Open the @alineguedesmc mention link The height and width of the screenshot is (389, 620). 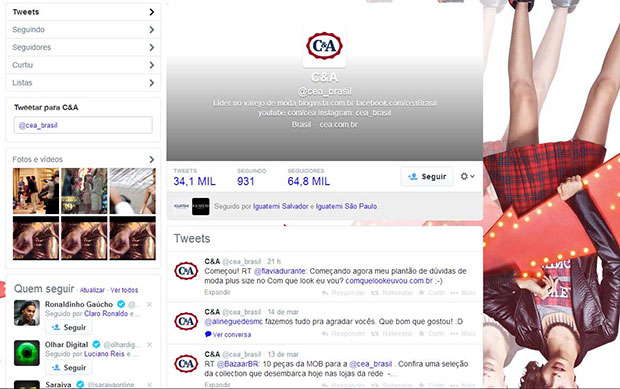click(234, 321)
